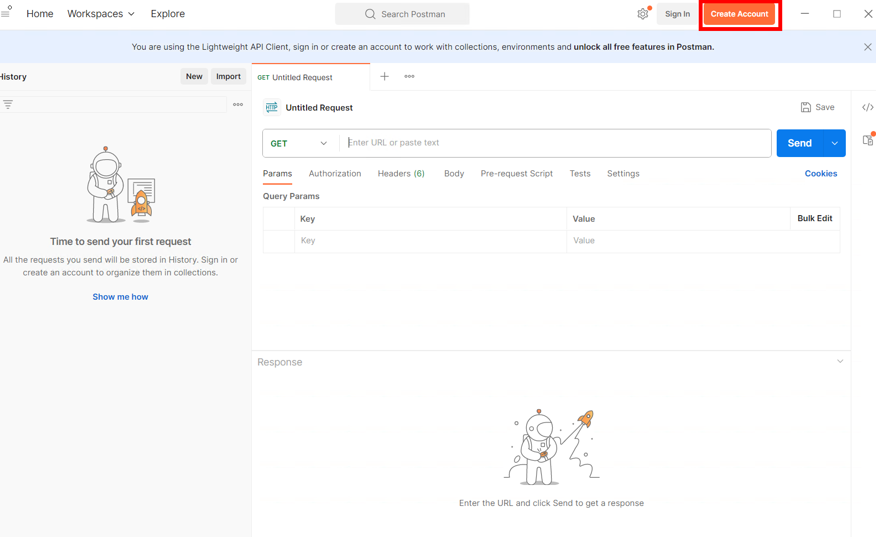Click the Save button label
The image size is (876, 537).
[825, 107]
